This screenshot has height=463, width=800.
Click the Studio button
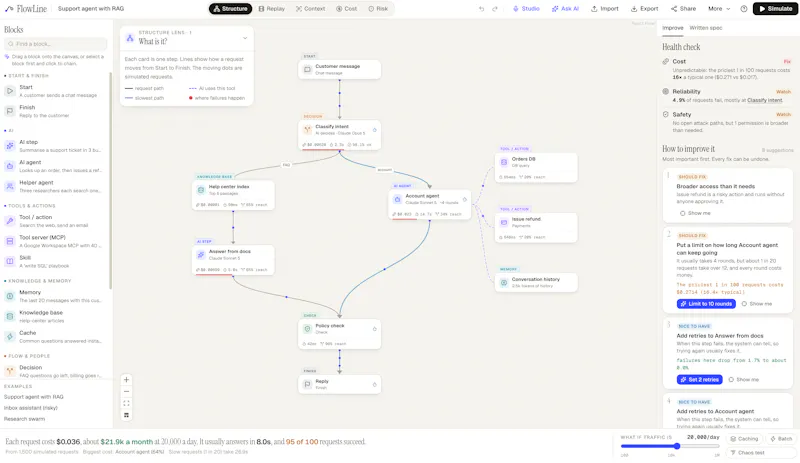tap(526, 9)
